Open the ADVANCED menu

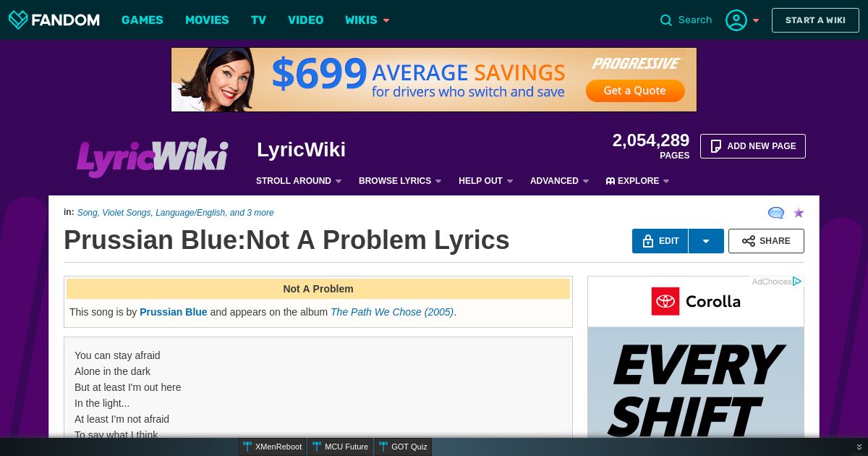pos(560,181)
